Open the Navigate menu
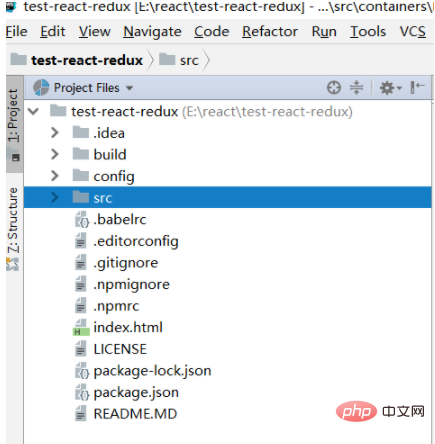 [152, 32]
